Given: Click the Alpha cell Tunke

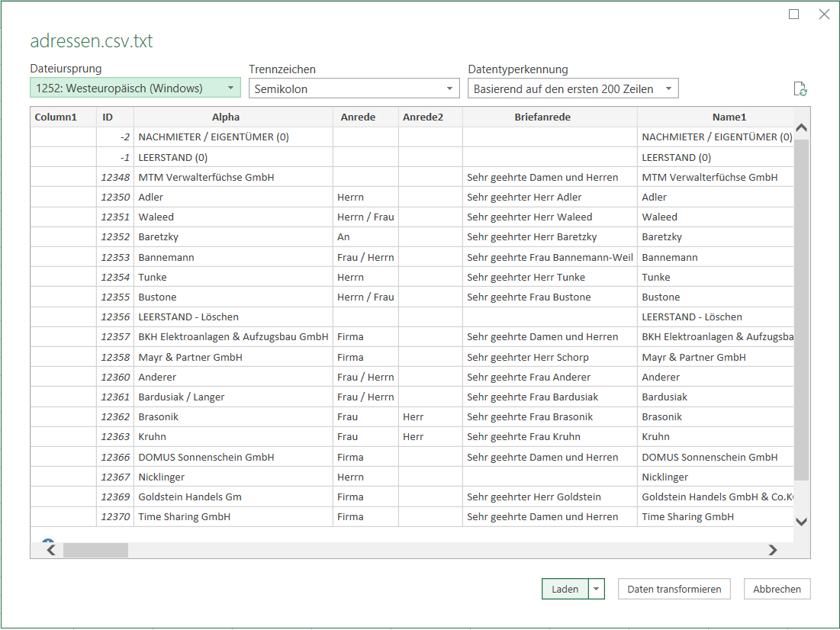Looking at the screenshot, I should click(233, 277).
